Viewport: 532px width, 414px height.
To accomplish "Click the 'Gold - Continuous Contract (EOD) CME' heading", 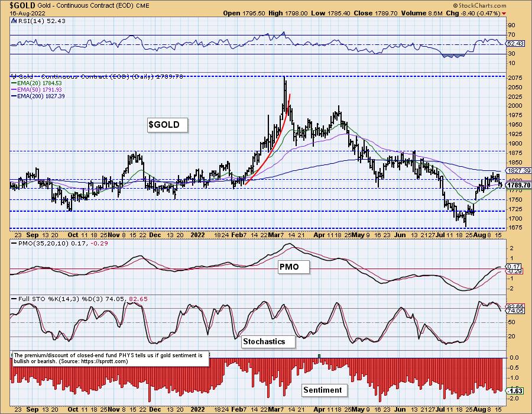I will point(93,6).
